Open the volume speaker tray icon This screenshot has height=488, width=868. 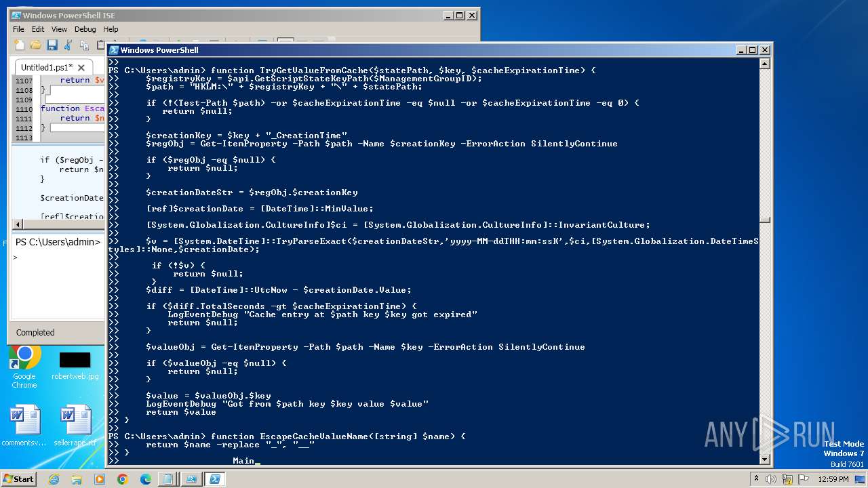771,479
